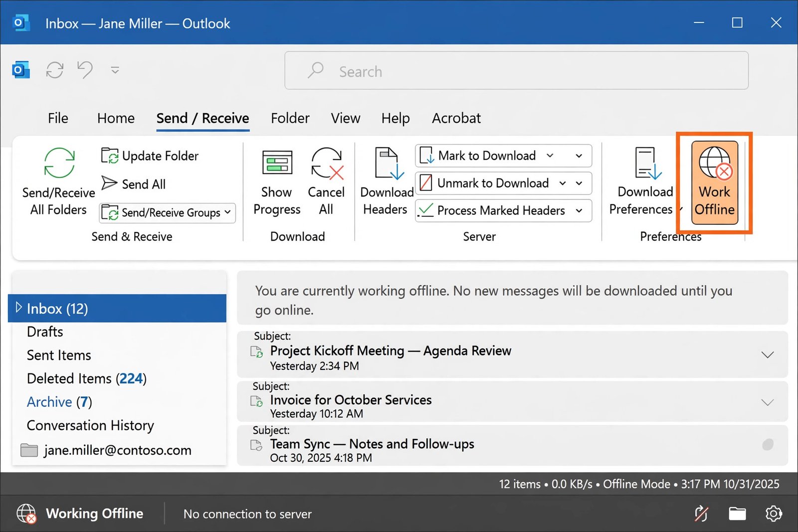Click in the Search box
This screenshot has width=798, height=532.
(x=516, y=70)
